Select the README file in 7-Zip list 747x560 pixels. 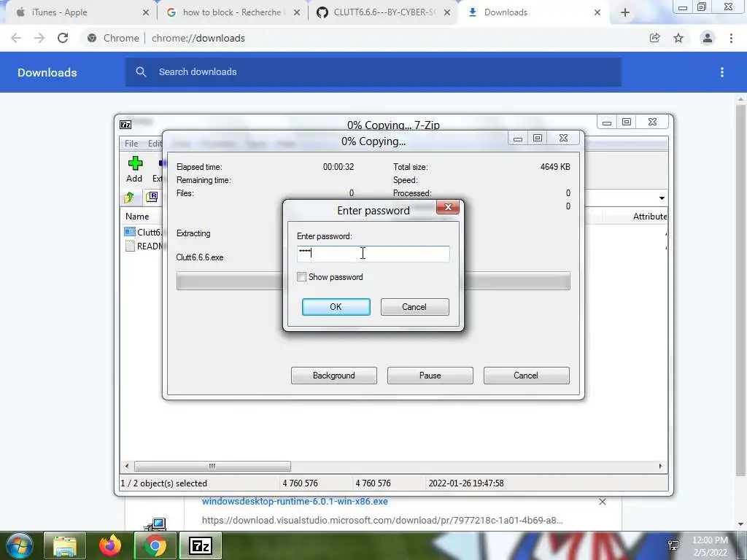143,246
